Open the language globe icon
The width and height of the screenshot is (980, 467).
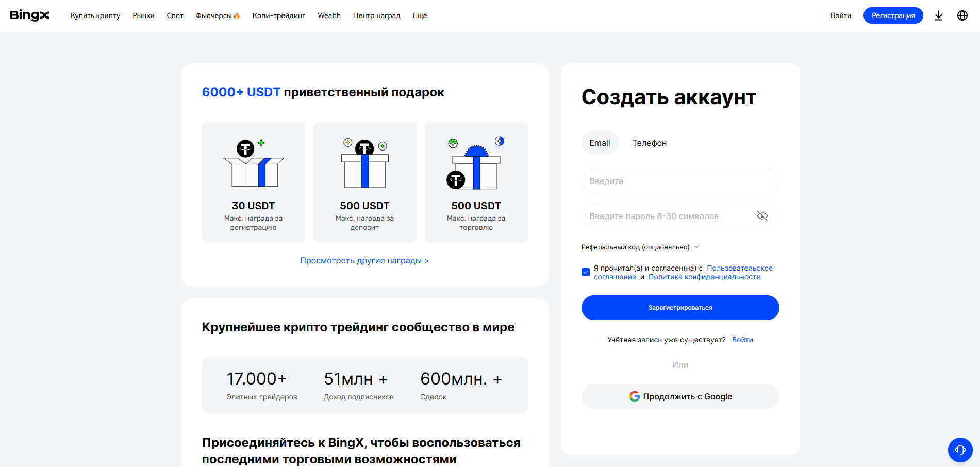pos(962,15)
